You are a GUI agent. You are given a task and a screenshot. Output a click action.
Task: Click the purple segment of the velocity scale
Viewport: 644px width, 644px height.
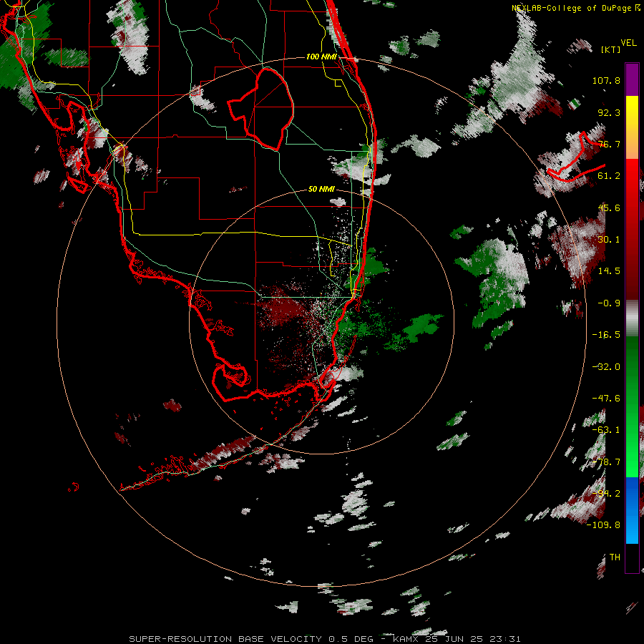pos(632,79)
